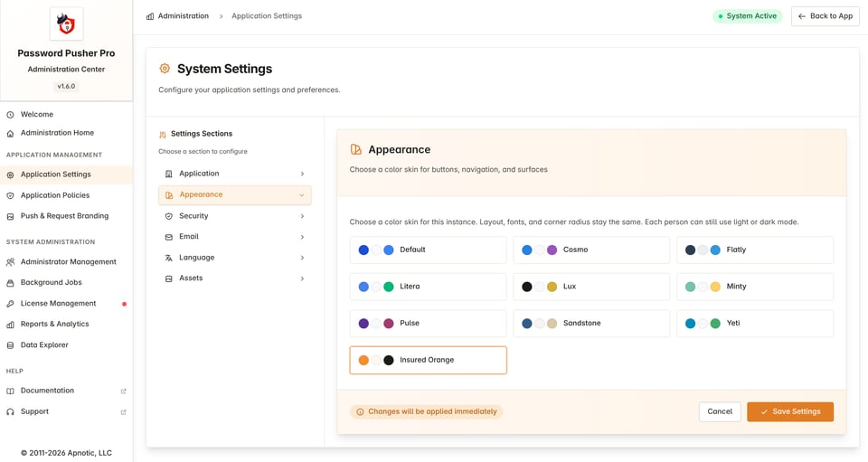Click the Back to App button
Viewport: 868px width, 462px height.
tap(825, 16)
